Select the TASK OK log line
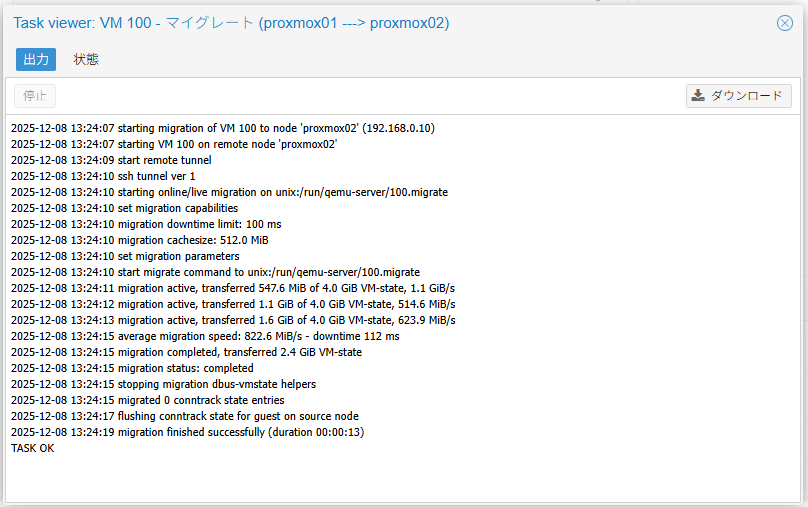808x507 pixels. [x=33, y=448]
